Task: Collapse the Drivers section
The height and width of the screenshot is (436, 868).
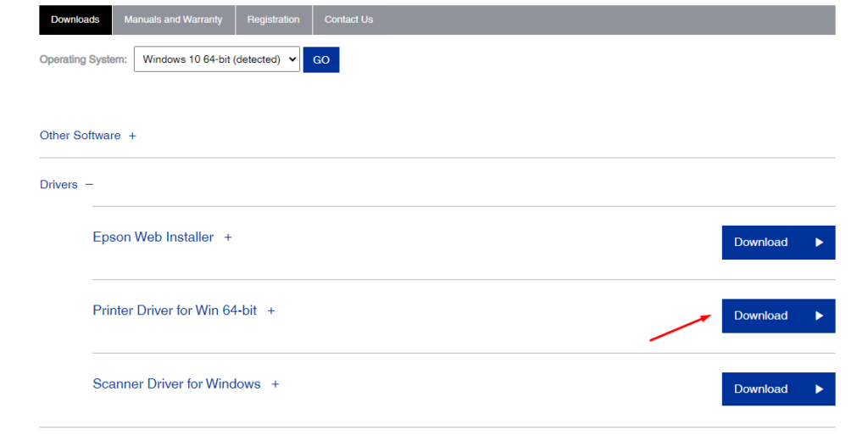Action: click(58, 185)
